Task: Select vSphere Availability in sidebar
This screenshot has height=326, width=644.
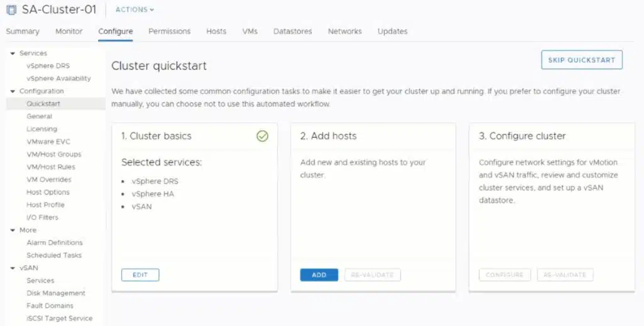Action: tap(58, 79)
